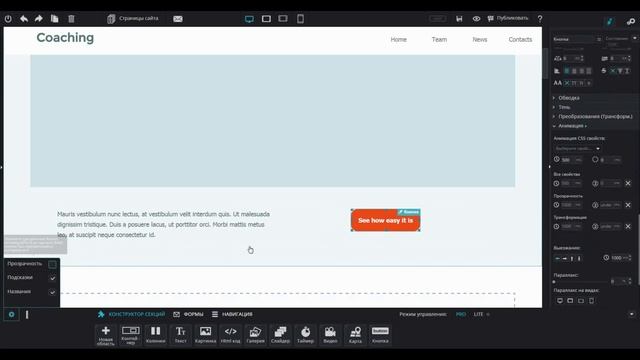Open the Навигация tab
The image size is (640, 360).
point(232,314)
